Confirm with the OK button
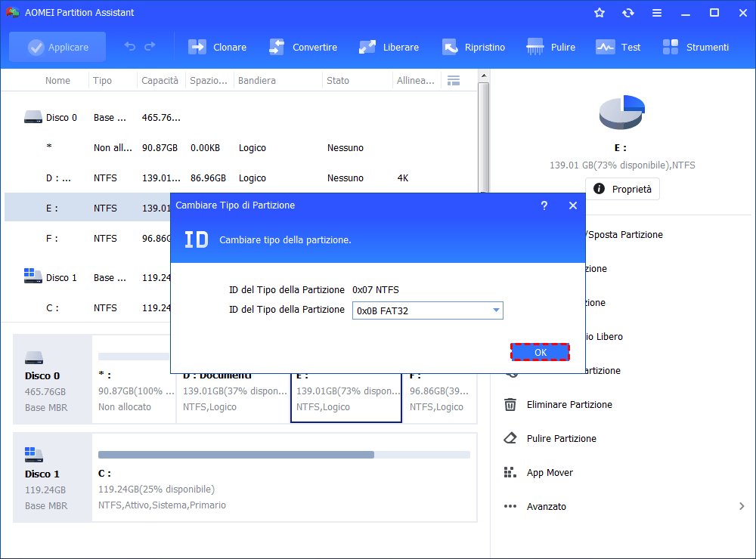Viewport: 756px width, 559px height. click(x=540, y=352)
